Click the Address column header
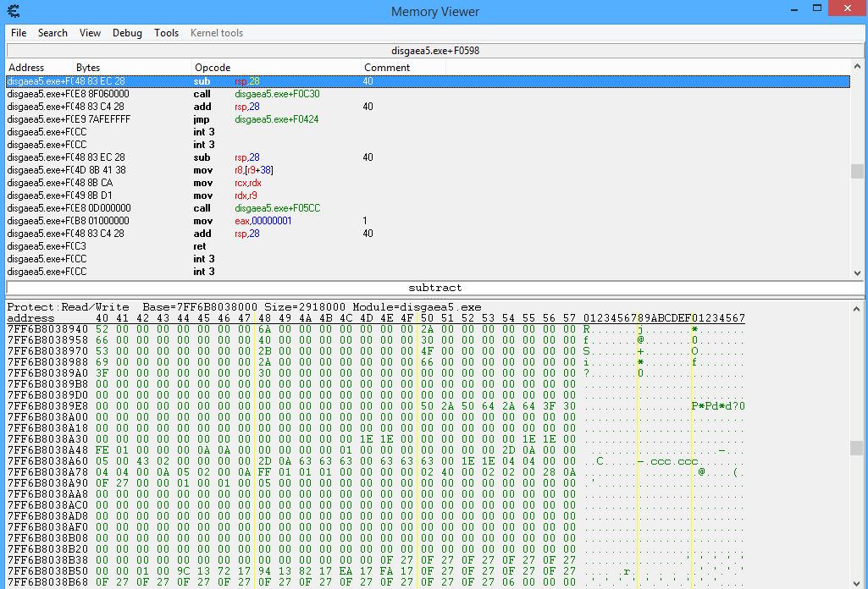This screenshot has width=868, height=589. pyautogui.click(x=39, y=68)
